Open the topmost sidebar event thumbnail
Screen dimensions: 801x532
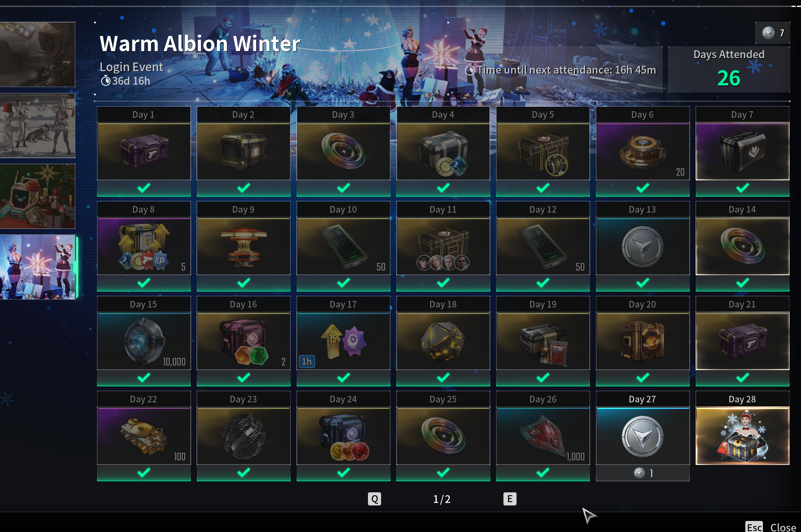point(37,54)
